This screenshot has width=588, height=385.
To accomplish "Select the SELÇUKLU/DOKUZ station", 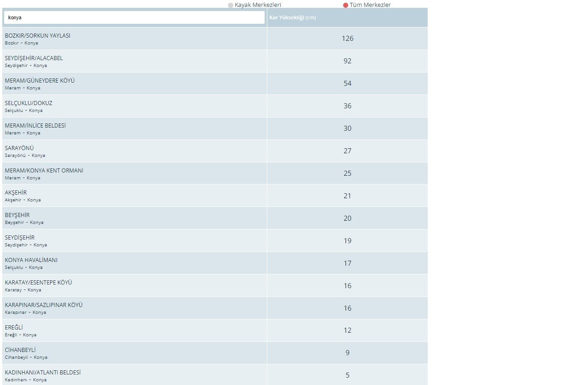I will point(28,103).
